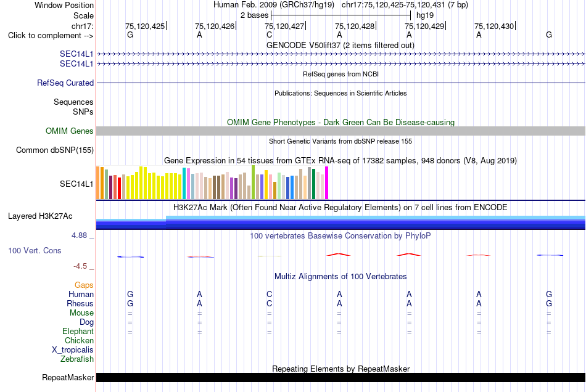Open the GENCODE V50lift37 track title

pos(340,45)
